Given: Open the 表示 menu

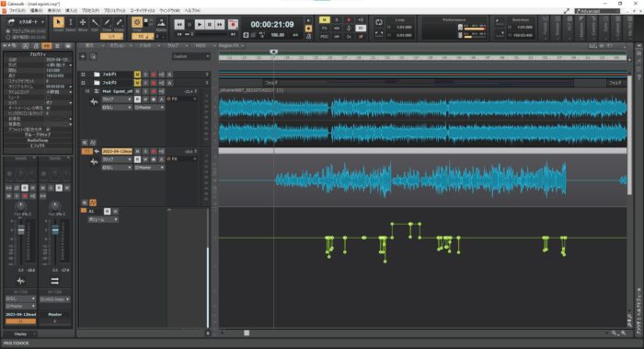Looking at the screenshot, I should (54, 11).
